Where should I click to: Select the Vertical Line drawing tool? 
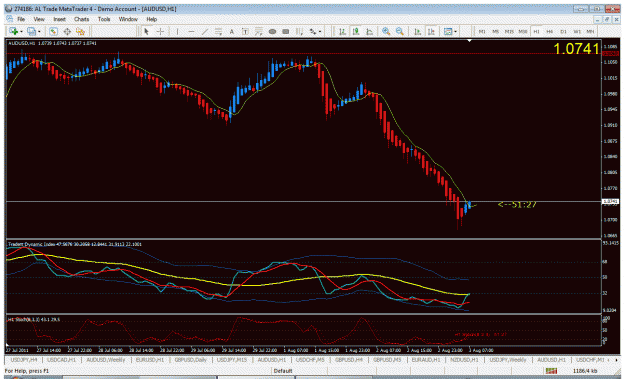point(177,31)
